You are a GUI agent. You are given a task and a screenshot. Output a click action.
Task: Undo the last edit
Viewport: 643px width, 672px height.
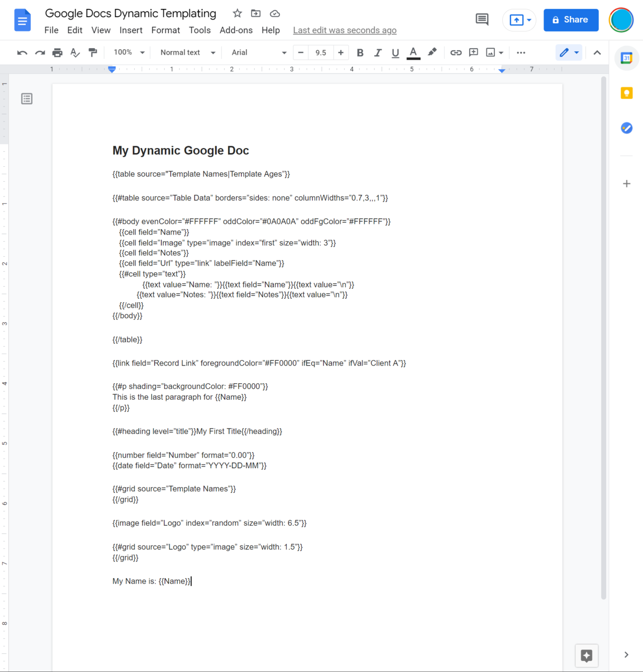click(x=22, y=52)
